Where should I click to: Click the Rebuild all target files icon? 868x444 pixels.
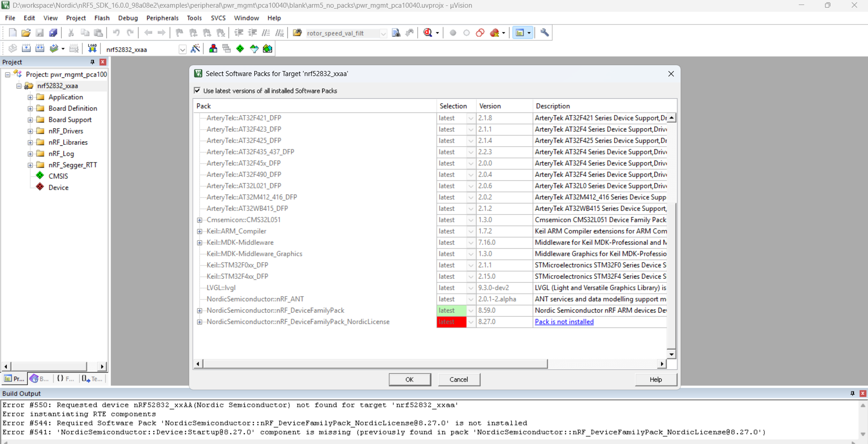pyautogui.click(x=40, y=48)
